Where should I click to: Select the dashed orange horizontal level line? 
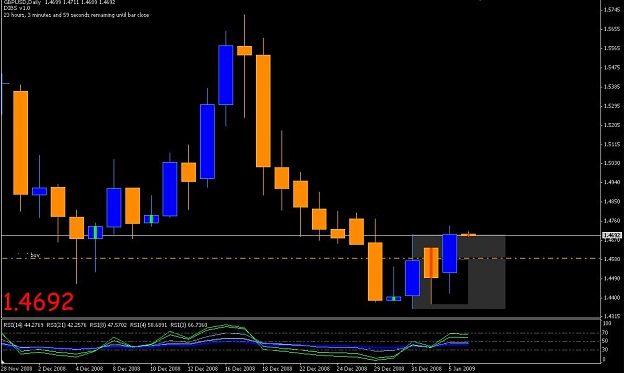301,259
